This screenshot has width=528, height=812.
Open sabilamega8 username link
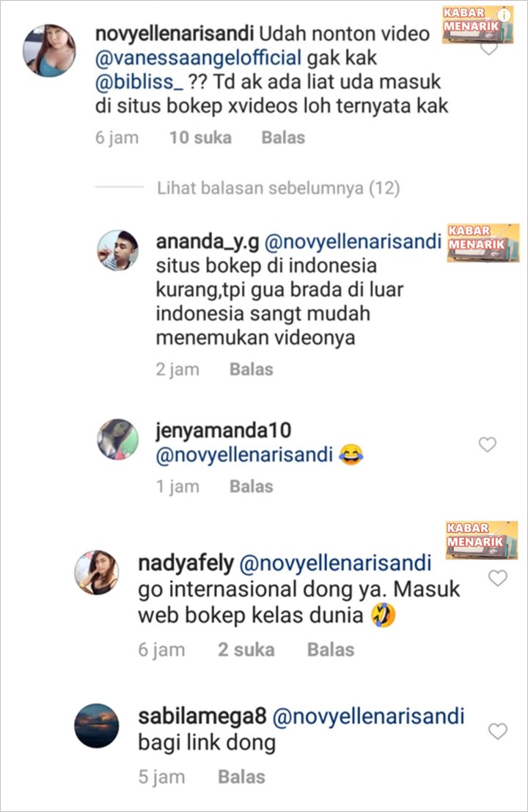[202, 717]
